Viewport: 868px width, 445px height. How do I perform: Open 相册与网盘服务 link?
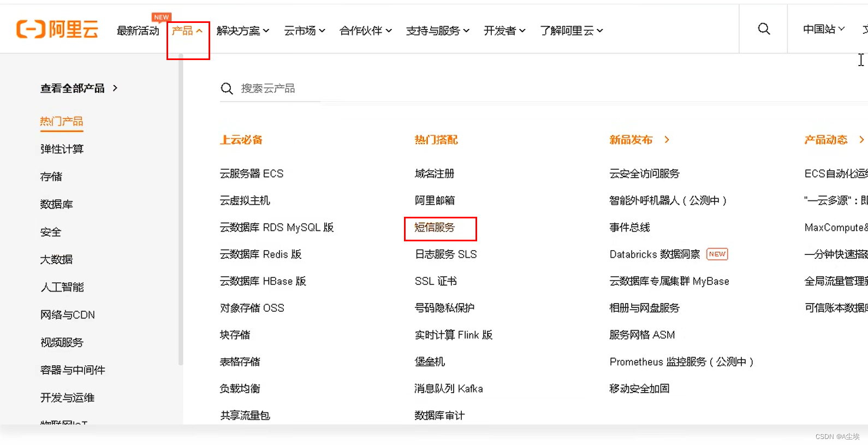click(x=644, y=308)
